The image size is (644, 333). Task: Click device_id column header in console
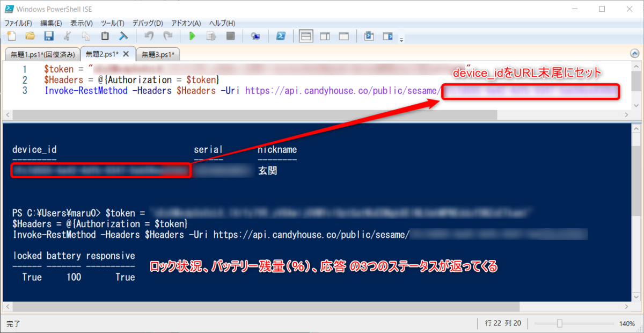coord(34,150)
